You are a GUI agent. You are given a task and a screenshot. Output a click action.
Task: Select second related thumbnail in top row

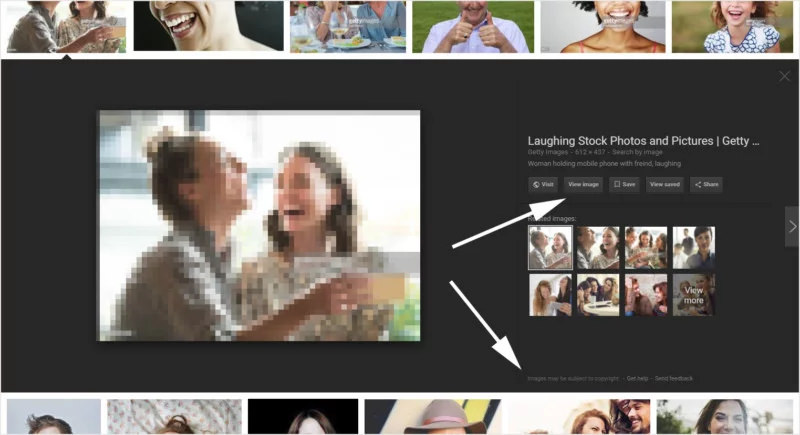[597, 247]
